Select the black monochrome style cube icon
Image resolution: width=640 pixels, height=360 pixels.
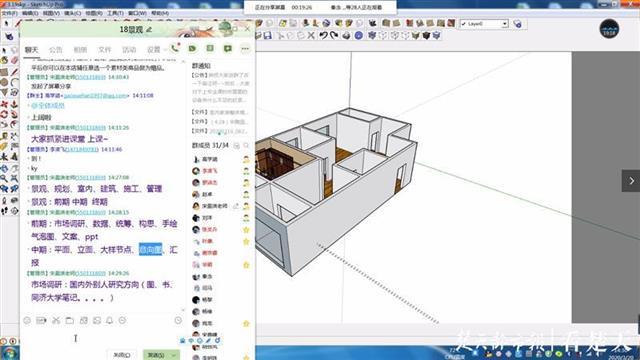(x=426, y=36)
